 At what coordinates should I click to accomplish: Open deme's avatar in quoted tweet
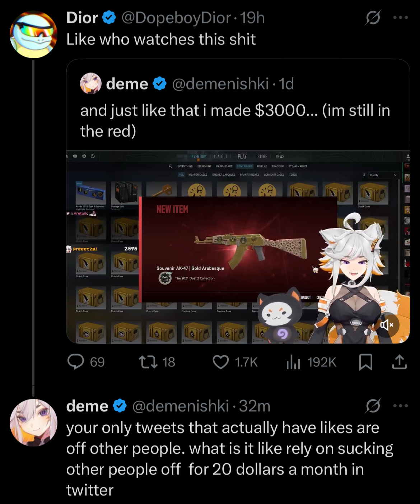click(x=91, y=83)
